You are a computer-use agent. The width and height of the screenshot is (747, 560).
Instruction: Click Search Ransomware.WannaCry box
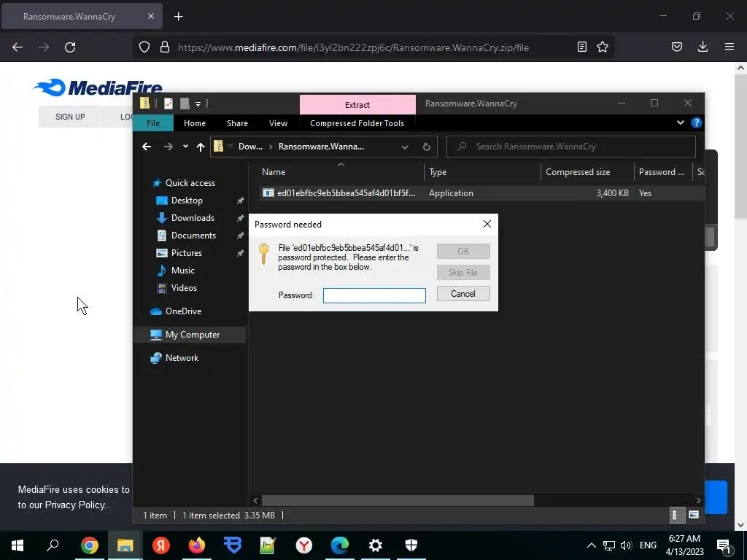(570, 147)
